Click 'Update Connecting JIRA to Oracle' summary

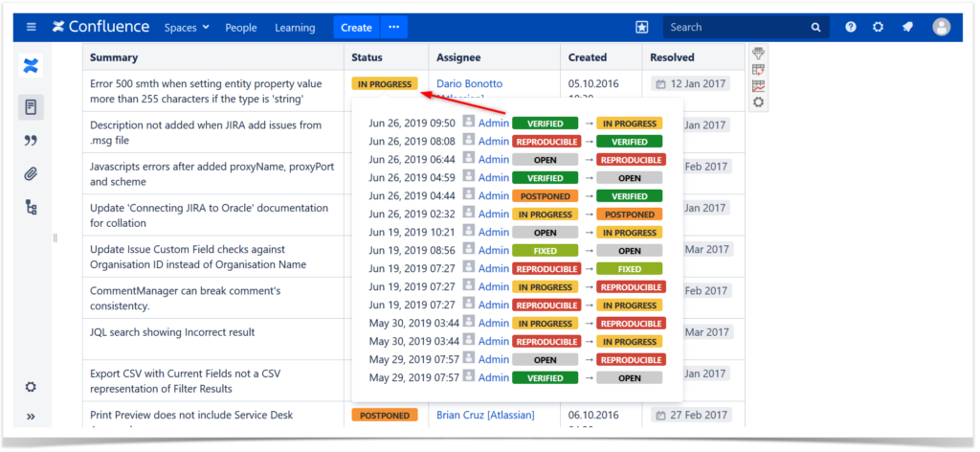coord(210,215)
